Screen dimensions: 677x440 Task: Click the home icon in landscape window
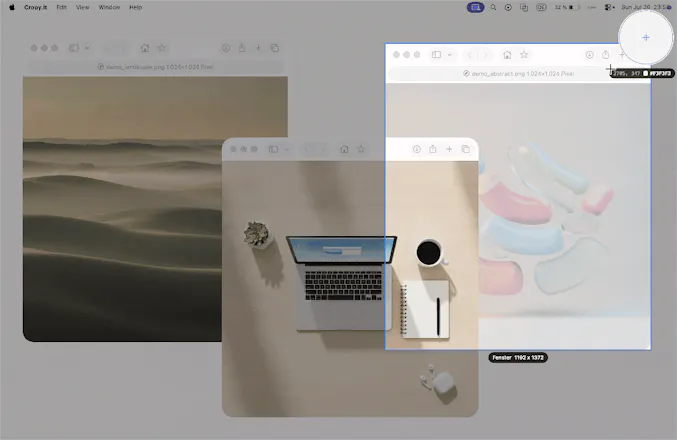[x=145, y=48]
